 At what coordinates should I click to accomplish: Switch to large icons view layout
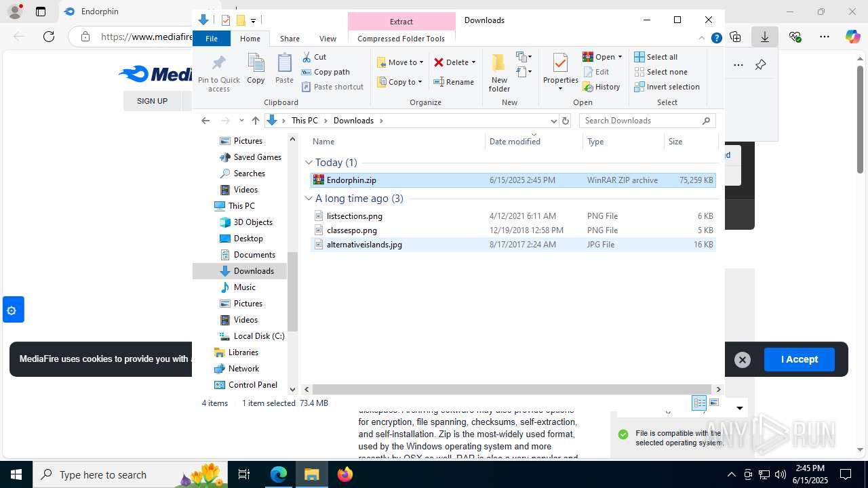714,403
